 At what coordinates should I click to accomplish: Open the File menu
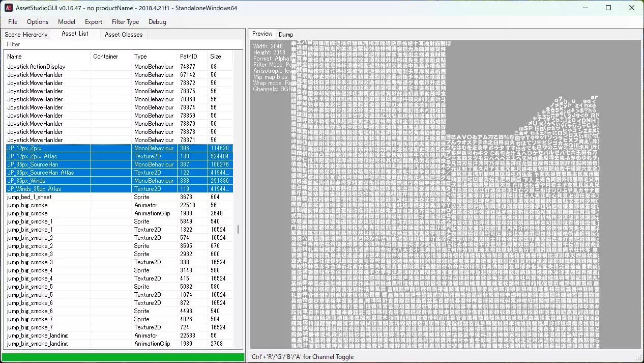pyautogui.click(x=13, y=22)
